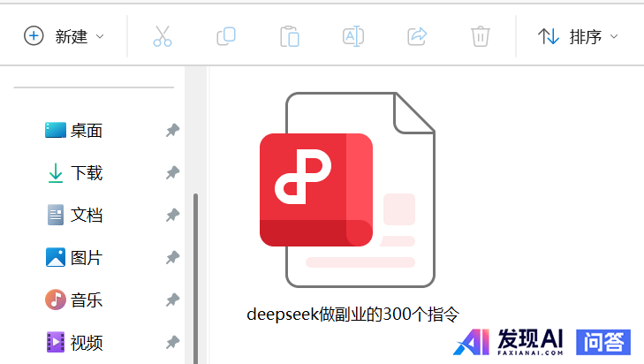Open 图片 folder from sidebar
644x364 pixels.
point(86,258)
